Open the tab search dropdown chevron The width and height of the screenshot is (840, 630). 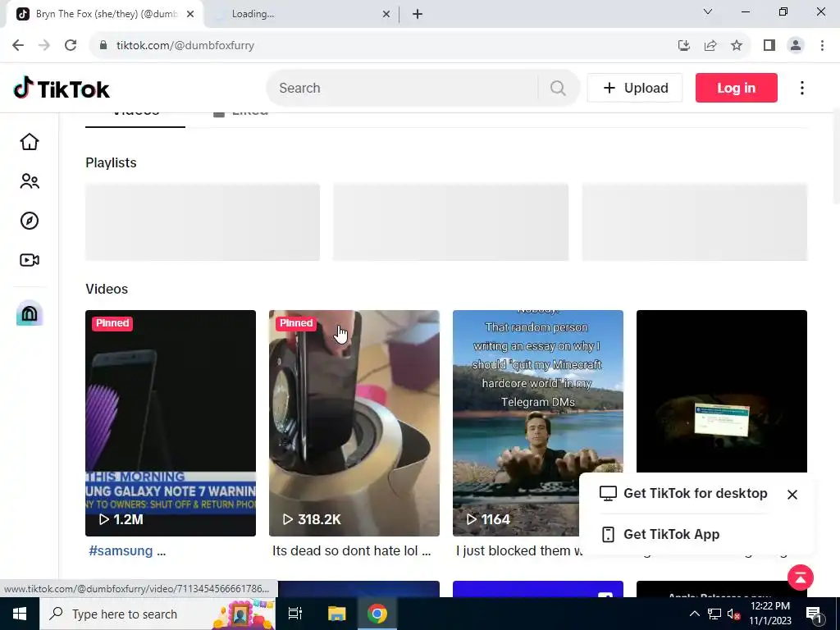[708, 11]
